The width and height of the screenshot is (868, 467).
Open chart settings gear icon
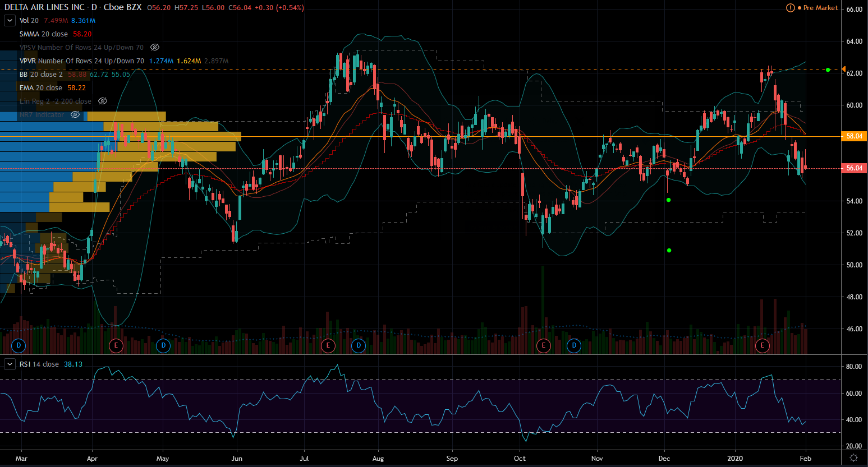pyautogui.click(x=853, y=458)
